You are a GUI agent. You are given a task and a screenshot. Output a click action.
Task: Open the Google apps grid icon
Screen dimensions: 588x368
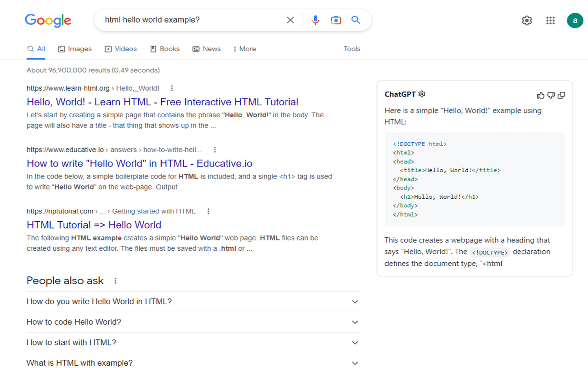click(550, 20)
